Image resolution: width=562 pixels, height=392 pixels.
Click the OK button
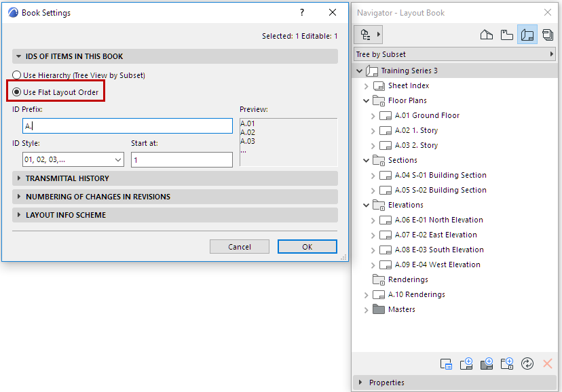pos(307,247)
